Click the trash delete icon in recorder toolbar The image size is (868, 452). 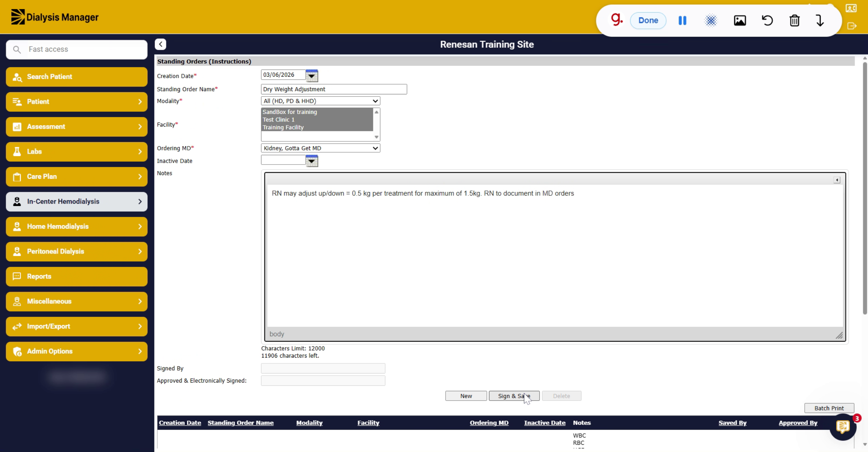pos(794,21)
